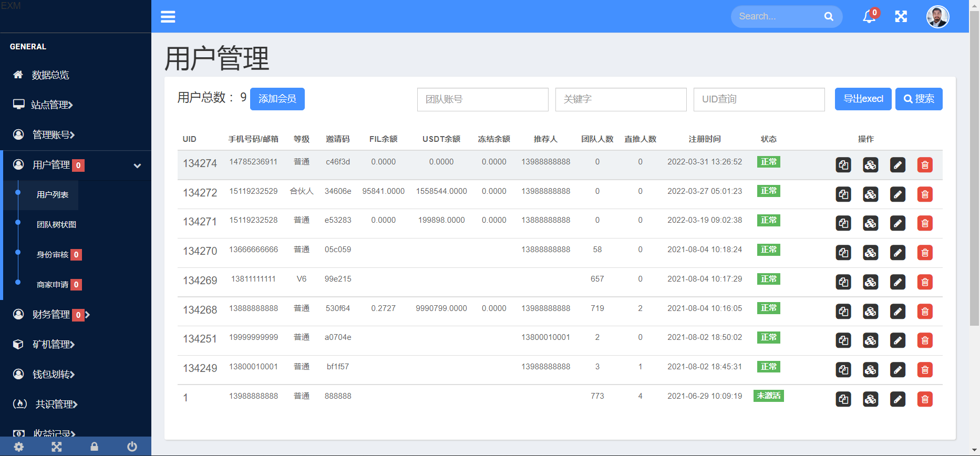This screenshot has width=980, height=456.
Task: Click the lock icon in sidebar footer
Action: 94,447
